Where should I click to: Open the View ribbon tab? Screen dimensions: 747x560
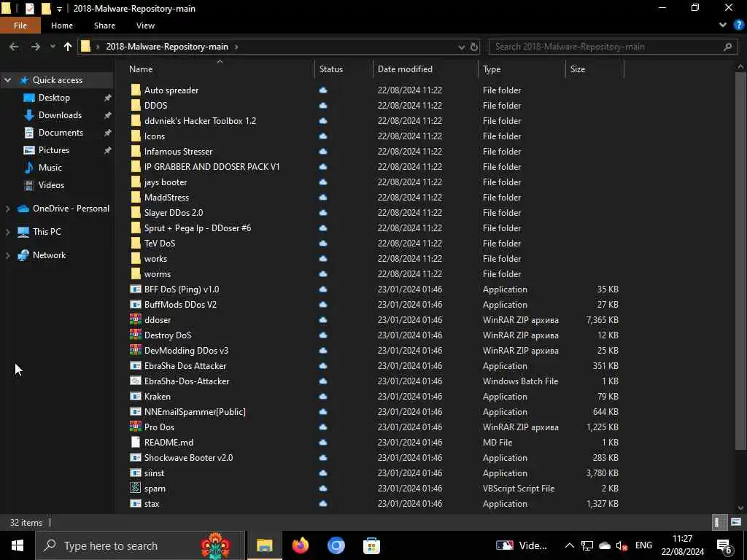(145, 26)
